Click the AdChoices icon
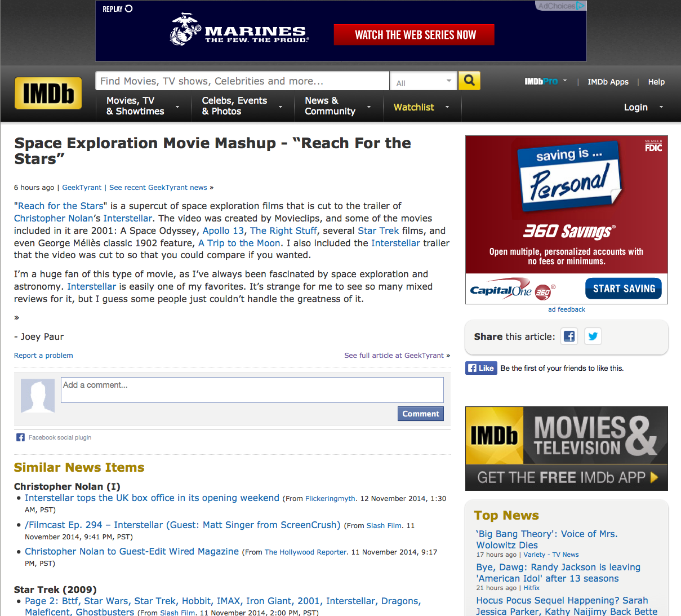681x616 pixels. tap(560, 6)
